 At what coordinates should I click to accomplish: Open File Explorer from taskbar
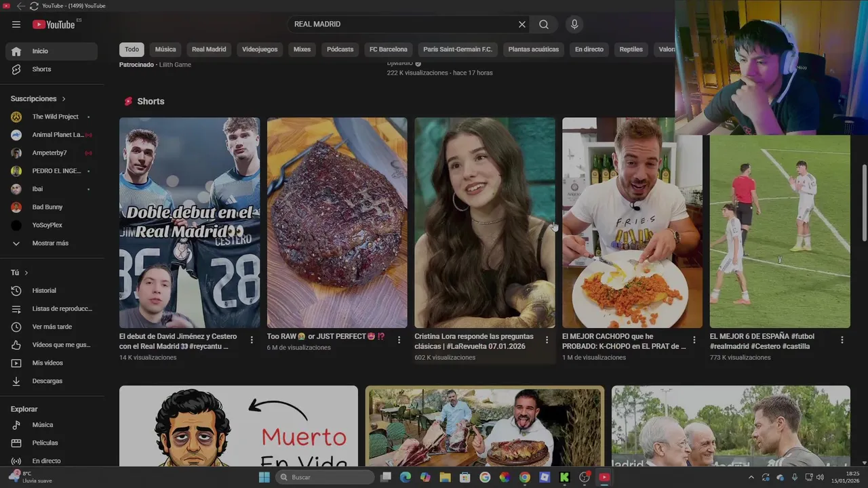pos(445,477)
